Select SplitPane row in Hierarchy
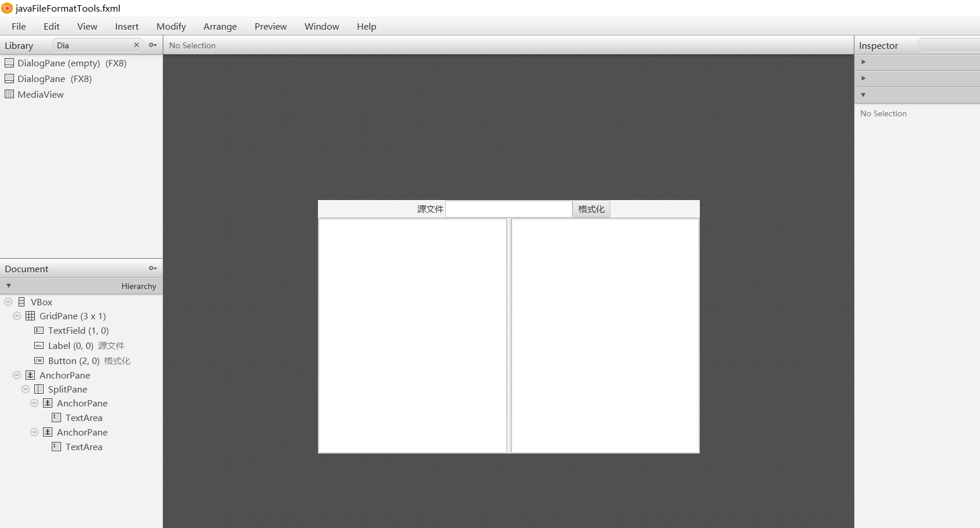Viewport: 980px width, 528px height. tap(81, 389)
